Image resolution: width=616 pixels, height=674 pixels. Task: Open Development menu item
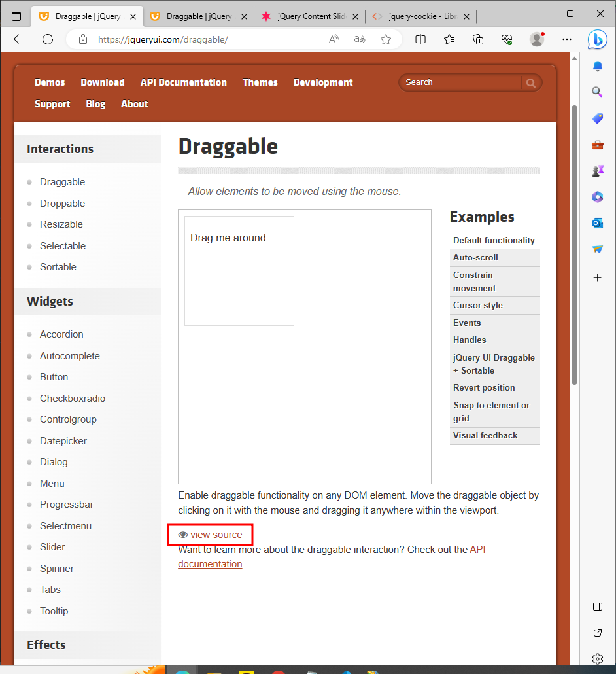(323, 82)
